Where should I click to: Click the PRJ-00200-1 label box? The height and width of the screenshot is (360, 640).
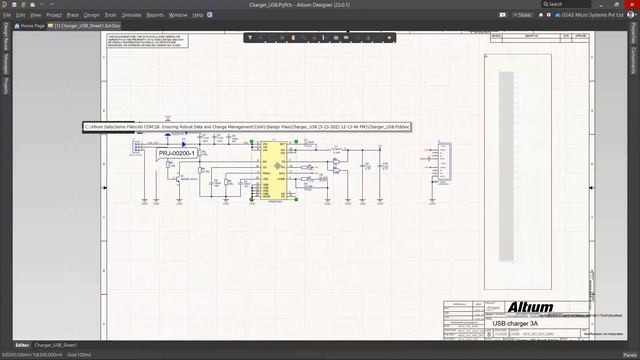pyautogui.click(x=177, y=153)
